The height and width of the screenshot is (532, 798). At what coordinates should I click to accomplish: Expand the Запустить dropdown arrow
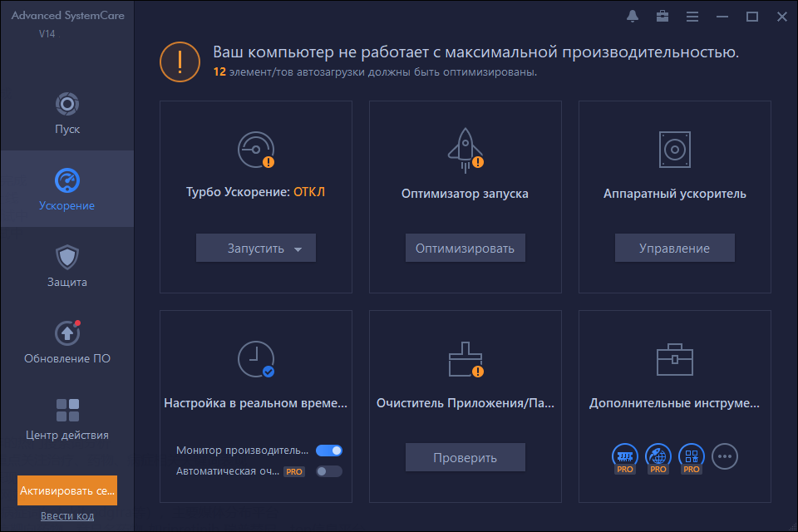click(298, 249)
